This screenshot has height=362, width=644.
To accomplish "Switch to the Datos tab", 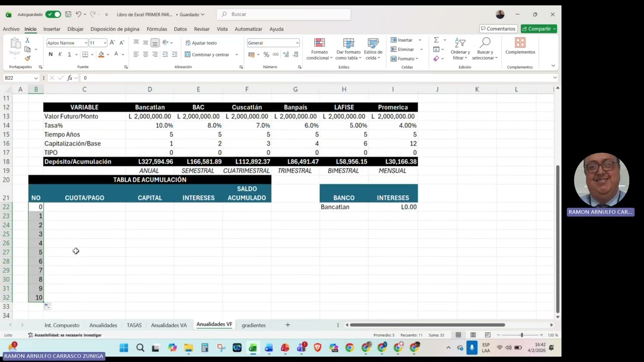I will [180, 29].
